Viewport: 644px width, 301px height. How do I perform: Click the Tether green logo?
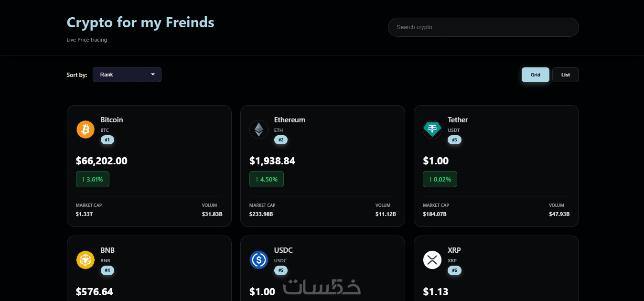pyautogui.click(x=432, y=129)
